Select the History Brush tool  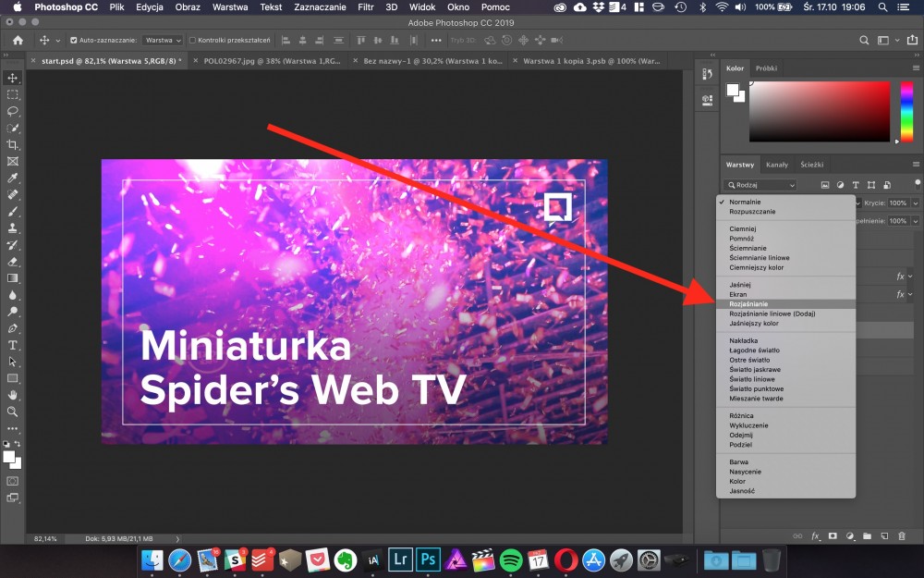click(x=12, y=245)
